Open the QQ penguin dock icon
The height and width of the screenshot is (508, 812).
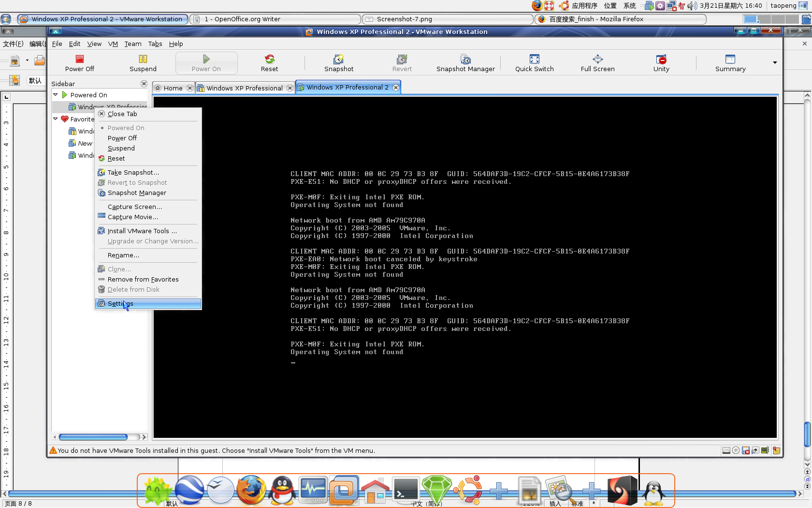coord(282,490)
